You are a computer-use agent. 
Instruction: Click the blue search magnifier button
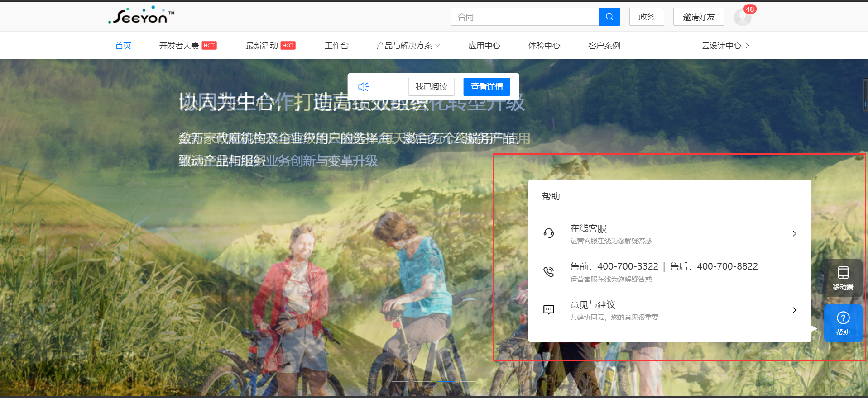(x=609, y=17)
